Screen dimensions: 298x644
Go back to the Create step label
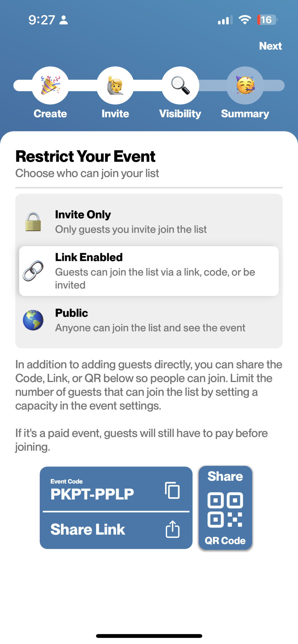[50, 114]
